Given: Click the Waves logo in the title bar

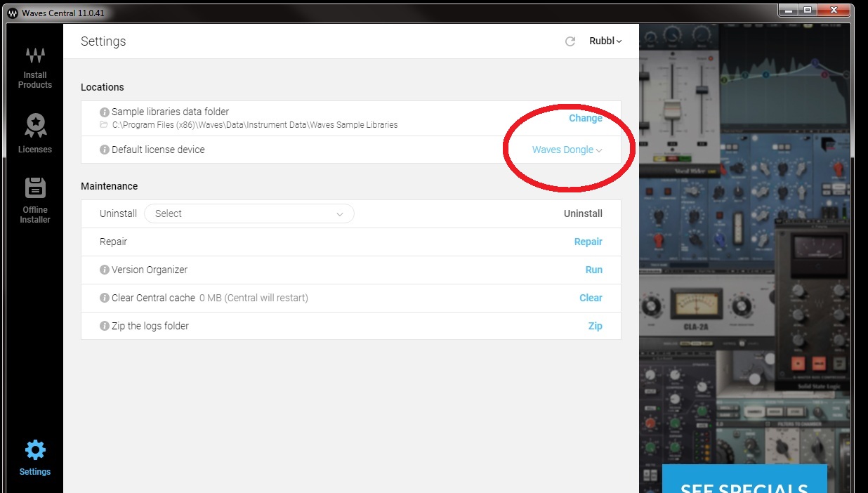Looking at the screenshot, I should (13, 13).
